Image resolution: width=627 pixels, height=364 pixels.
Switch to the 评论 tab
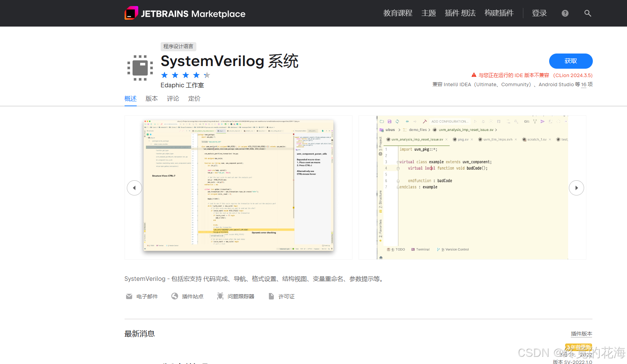tap(173, 99)
